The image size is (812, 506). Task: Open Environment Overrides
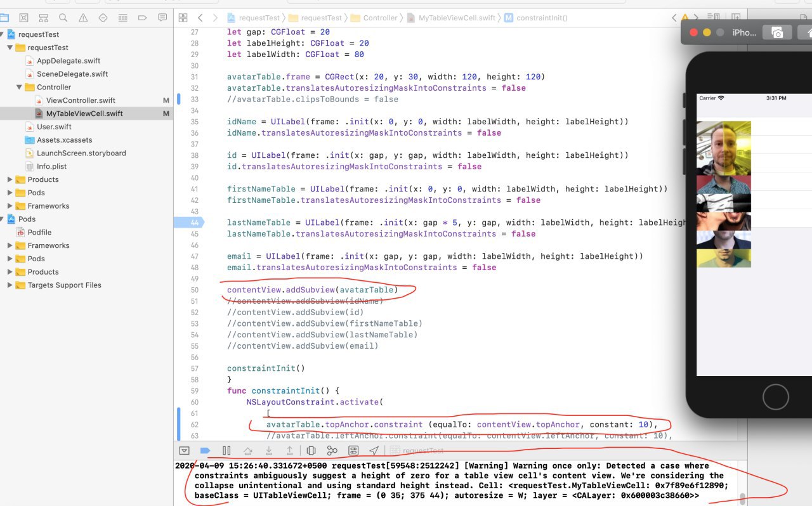click(353, 450)
